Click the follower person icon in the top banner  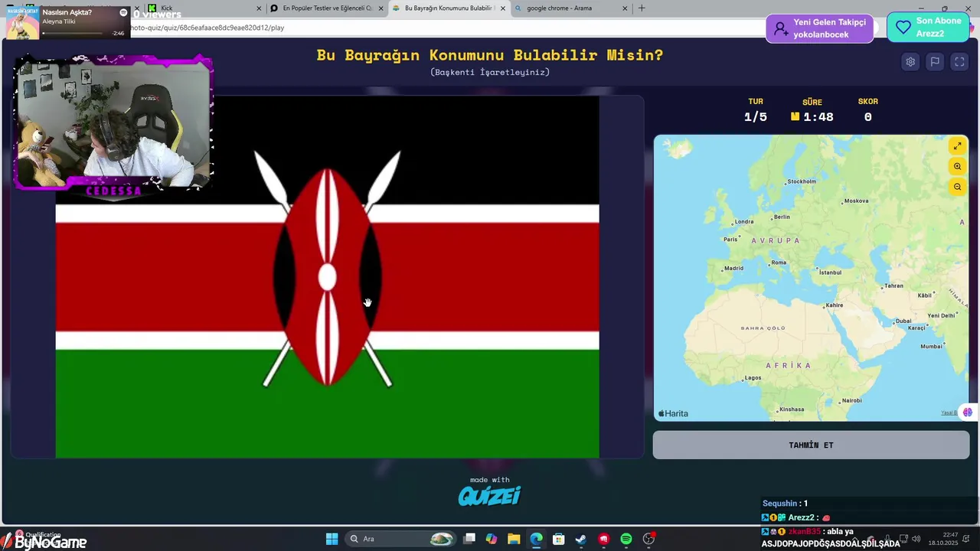coord(780,28)
